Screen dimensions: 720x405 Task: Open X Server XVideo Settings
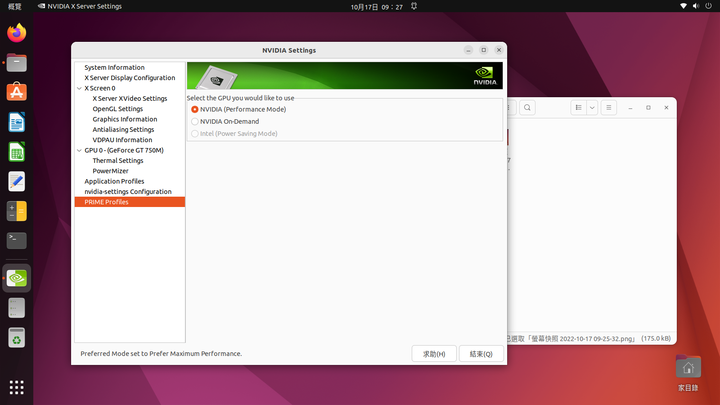130,98
